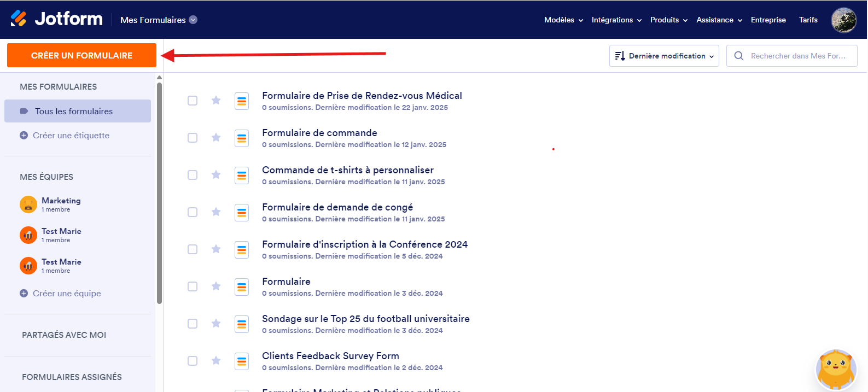Focus the Rechercher dans Mes Formulaires field
The width and height of the screenshot is (868, 392).
point(792,56)
